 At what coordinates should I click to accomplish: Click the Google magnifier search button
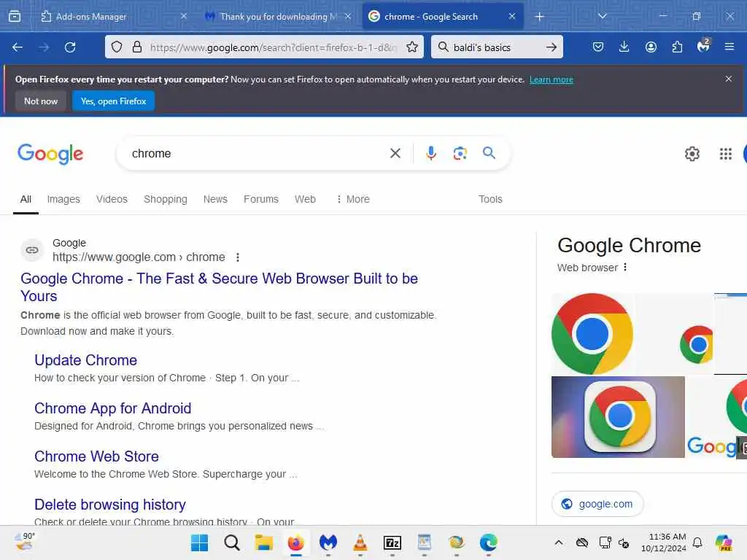click(489, 153)
